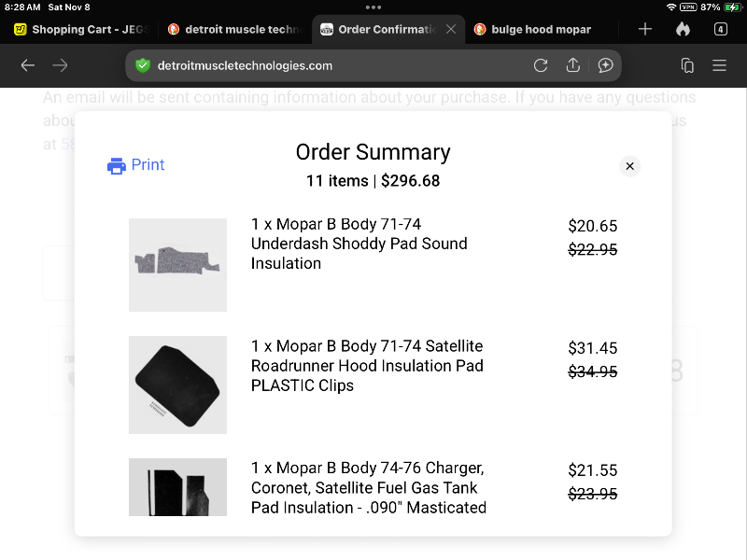
Task: Click the Print printer icon
Action: pyautogui.click(x=117, y=166)
